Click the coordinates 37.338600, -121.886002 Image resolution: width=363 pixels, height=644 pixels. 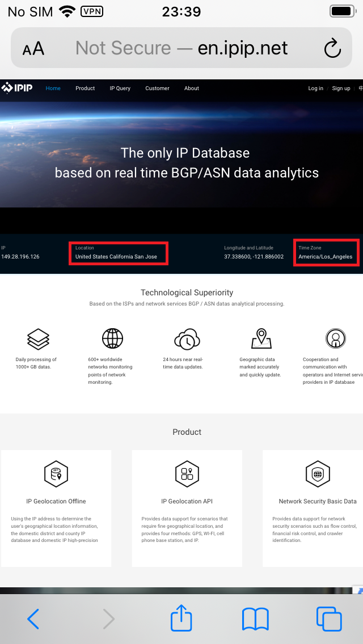(254, 257)
